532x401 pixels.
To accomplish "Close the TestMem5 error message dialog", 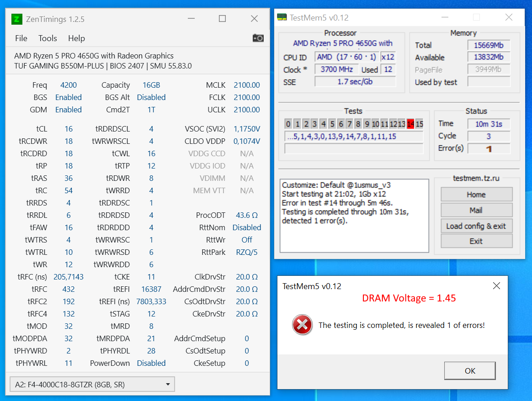I will [x=496, y=286].
